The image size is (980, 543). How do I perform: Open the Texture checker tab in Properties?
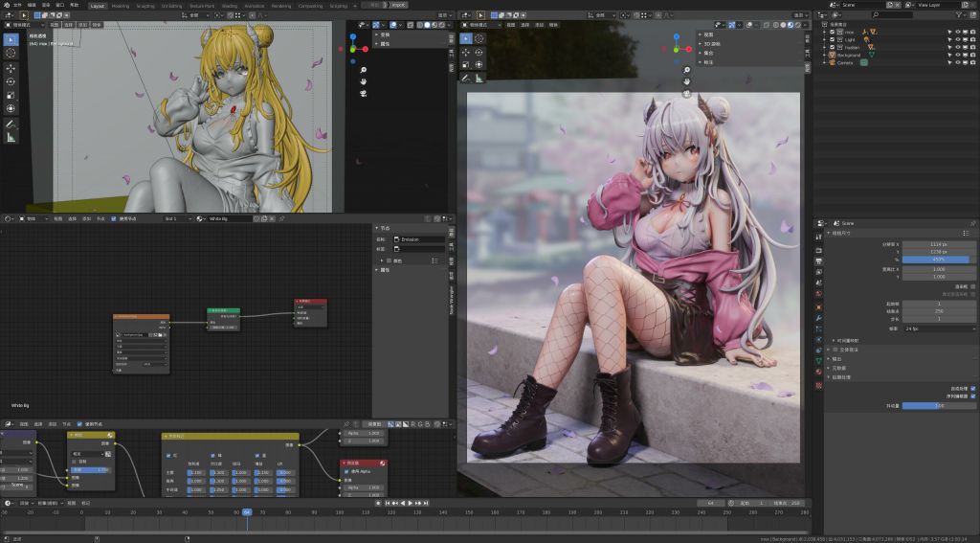pos(819,386)
